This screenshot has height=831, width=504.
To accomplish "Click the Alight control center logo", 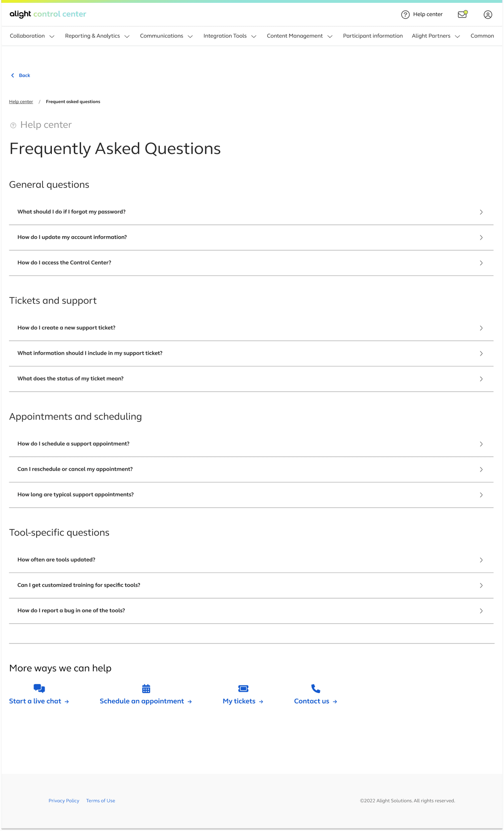I will point(48,14).
